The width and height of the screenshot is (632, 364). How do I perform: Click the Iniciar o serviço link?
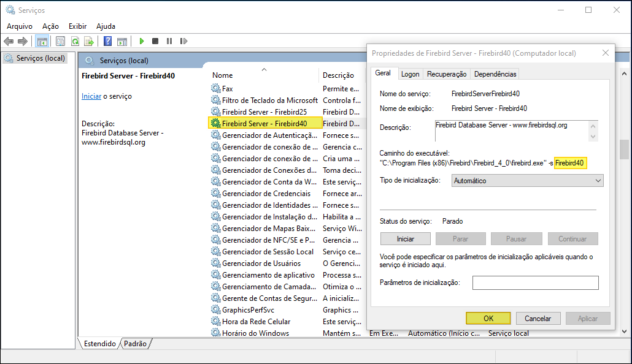pyautogui.click(x=91, y=96)
